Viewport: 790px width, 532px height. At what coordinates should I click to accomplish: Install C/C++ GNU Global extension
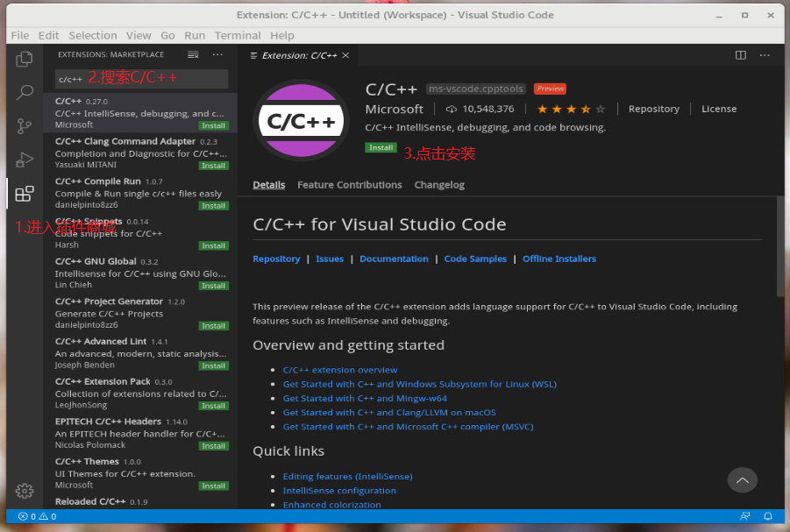214,286
